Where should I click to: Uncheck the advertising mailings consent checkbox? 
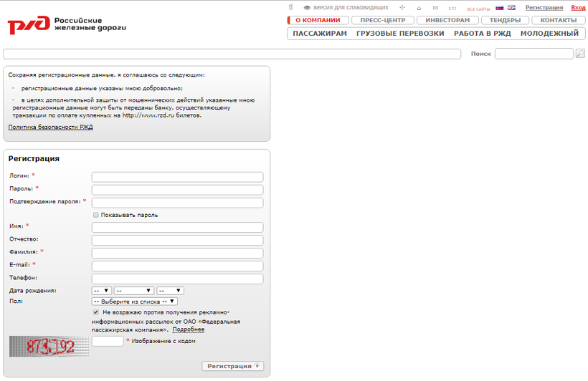[96, 312]
